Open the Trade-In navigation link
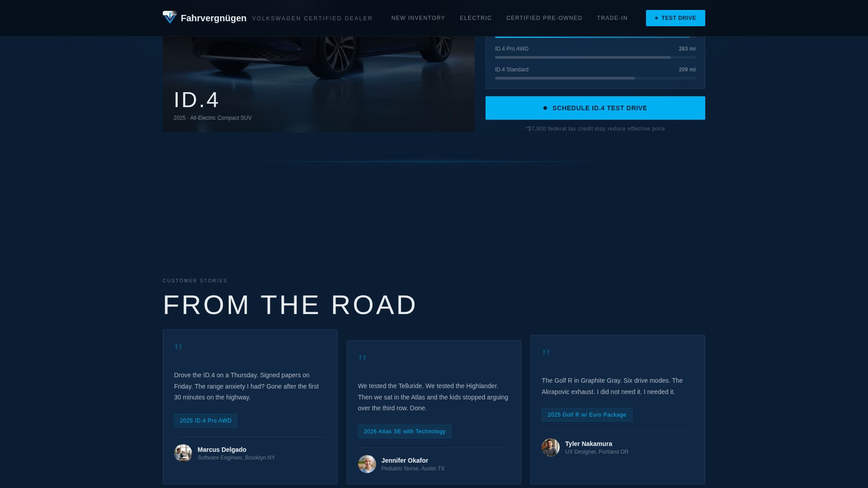The width and height of the screenshot is (868, 488). [612, 18]
